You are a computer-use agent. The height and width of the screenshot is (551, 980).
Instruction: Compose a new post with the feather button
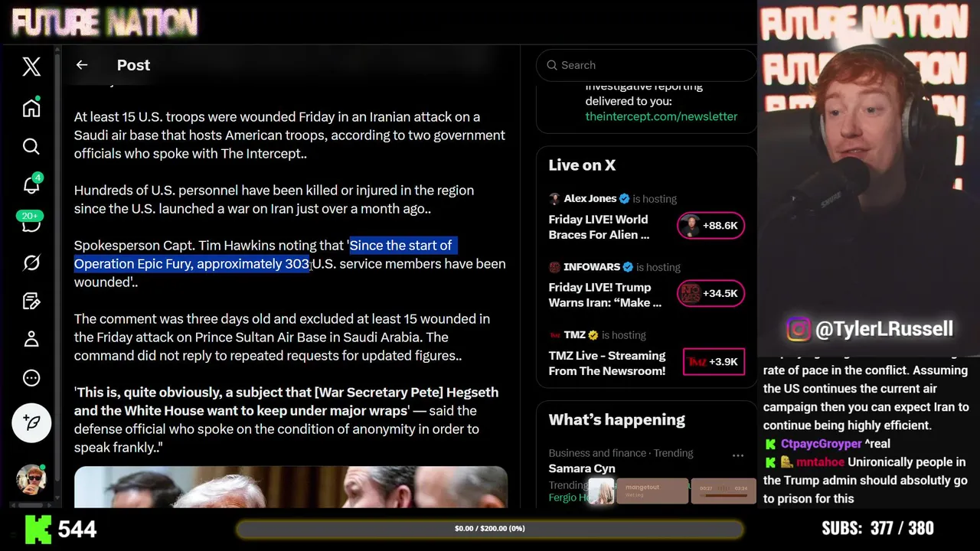pos(31,422)
